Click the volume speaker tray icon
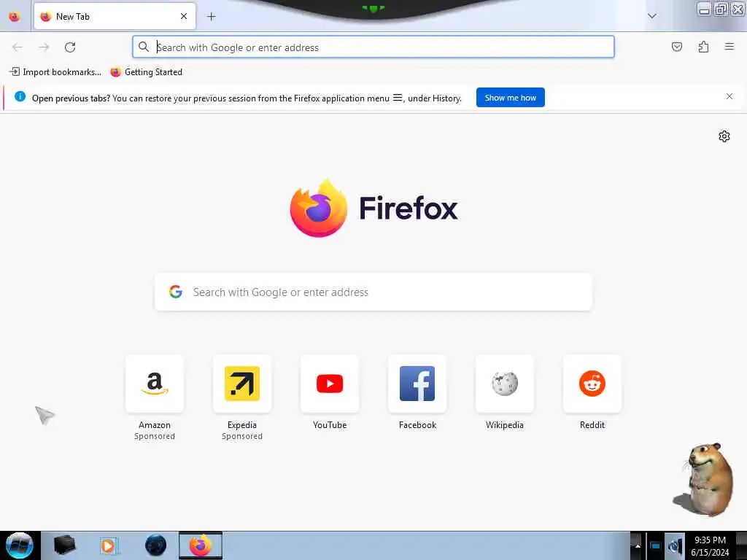747x560 pixels. coord(674,545)
